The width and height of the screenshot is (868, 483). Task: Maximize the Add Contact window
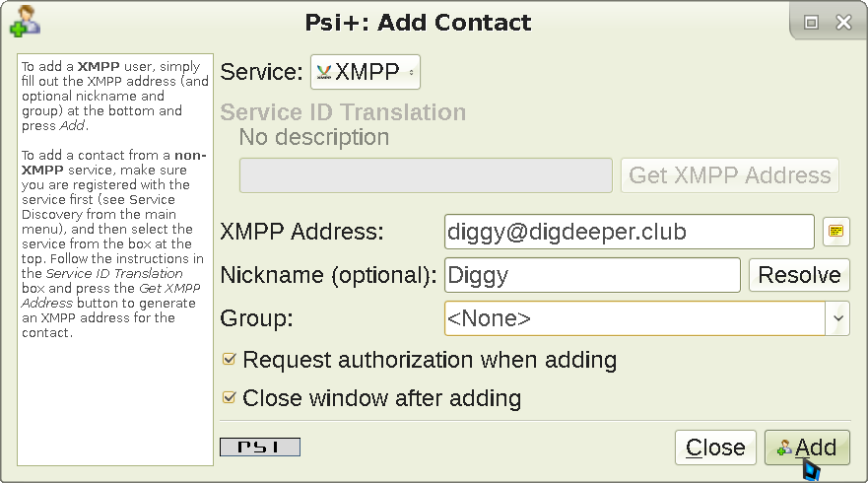point(811,23)
